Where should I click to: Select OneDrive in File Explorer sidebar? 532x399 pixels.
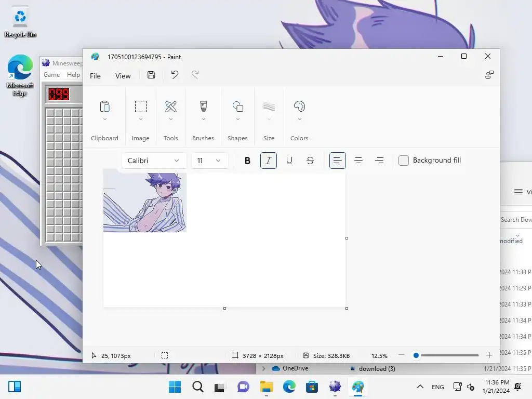point(290,368)
